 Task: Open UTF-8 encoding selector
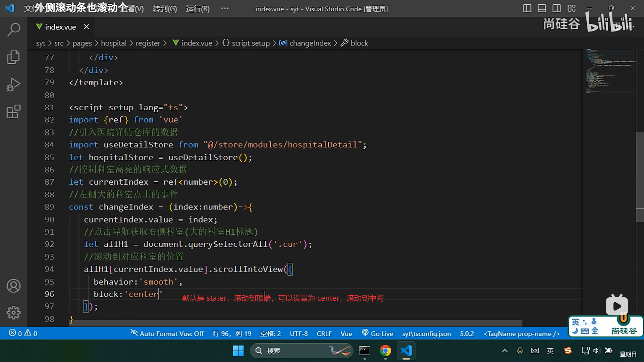tap(299, 334)
